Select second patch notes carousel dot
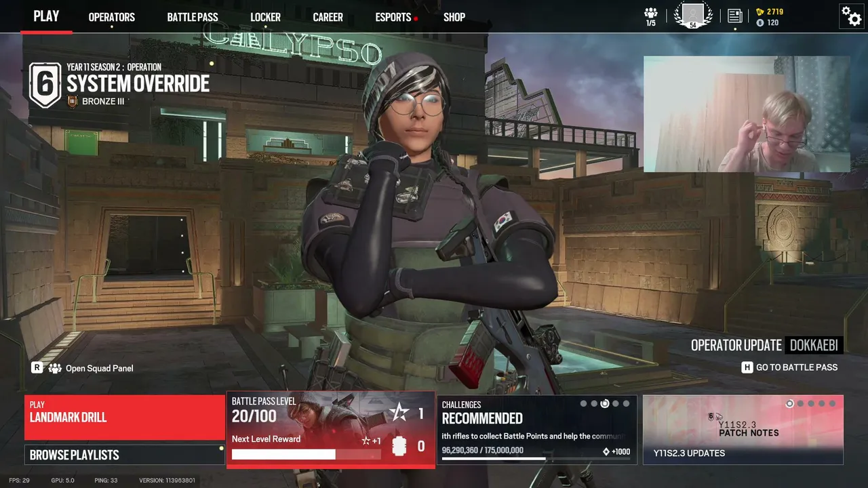Viewport: 868px width, 488px height. (800, 404)
